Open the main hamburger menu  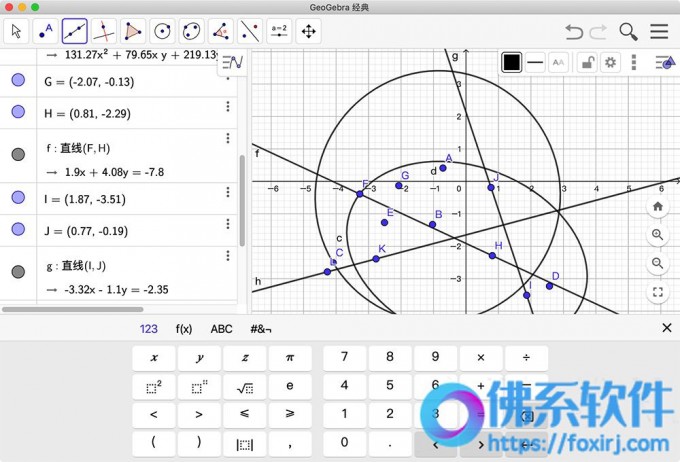point(659,32)
